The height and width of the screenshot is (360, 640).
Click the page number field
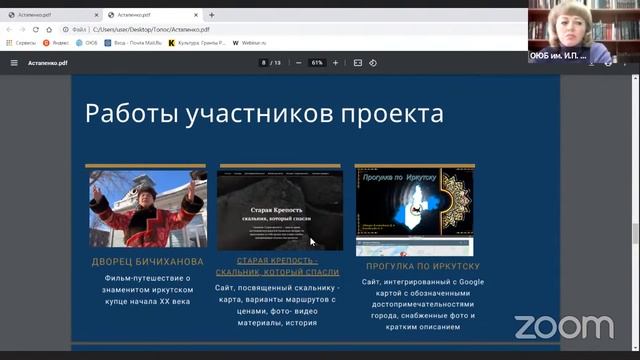click(x=264, y=63)
